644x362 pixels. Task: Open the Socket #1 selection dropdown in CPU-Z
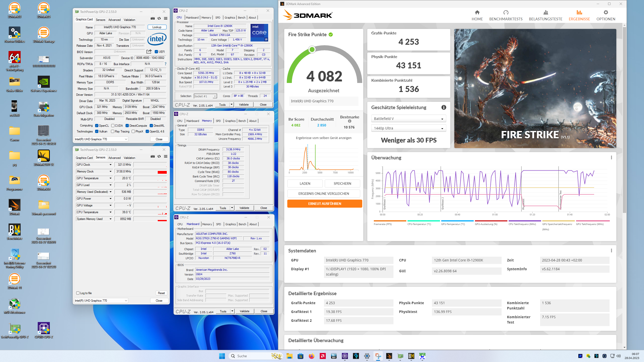tap(205, 96)
